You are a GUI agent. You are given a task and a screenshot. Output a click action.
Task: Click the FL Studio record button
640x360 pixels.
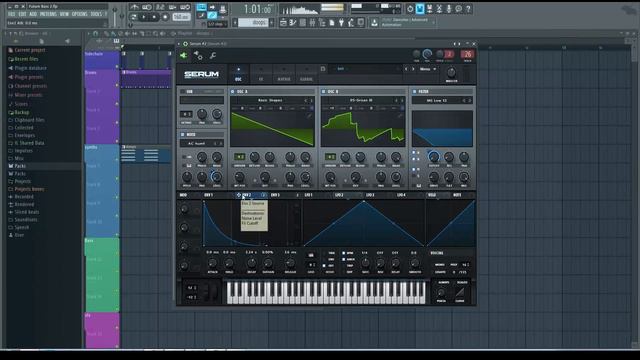[165, 17]
